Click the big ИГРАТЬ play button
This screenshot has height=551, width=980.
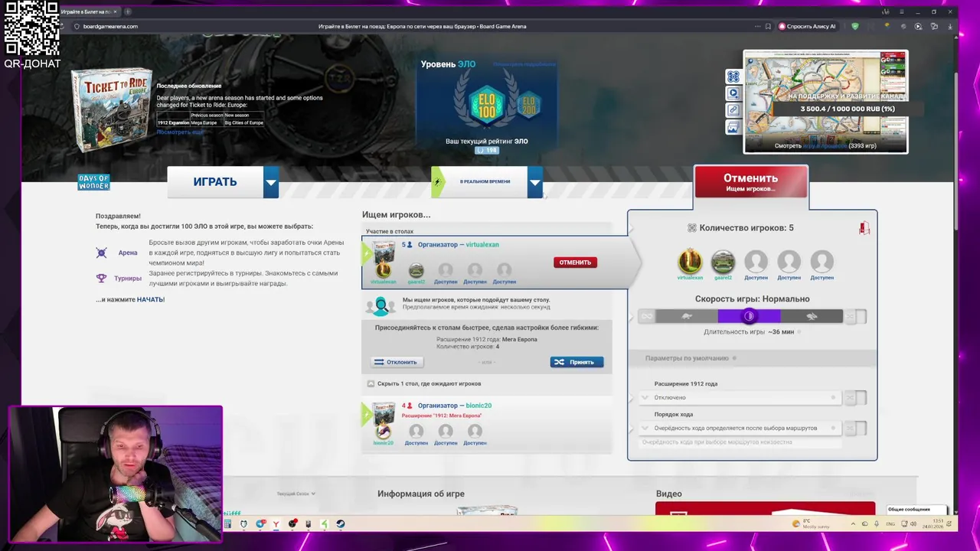[x=215, y=182]
